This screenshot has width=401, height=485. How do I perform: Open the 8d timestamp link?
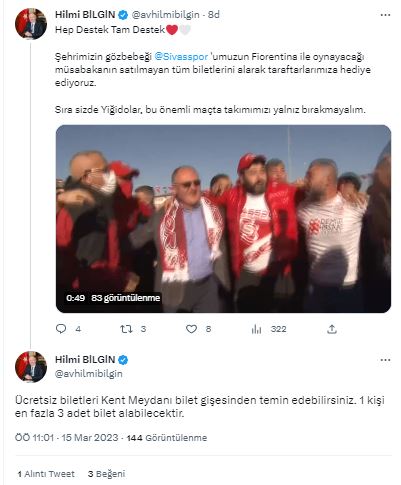coord(214,15)
